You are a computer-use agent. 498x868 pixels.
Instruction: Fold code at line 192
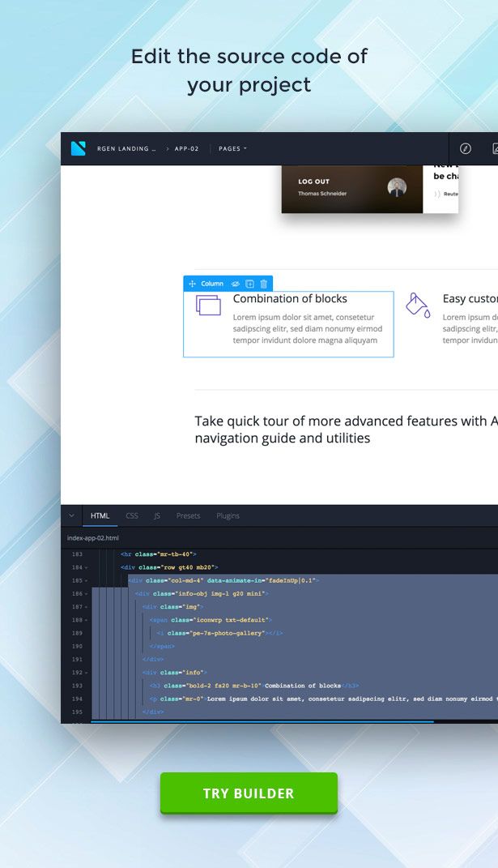(86, 673)
